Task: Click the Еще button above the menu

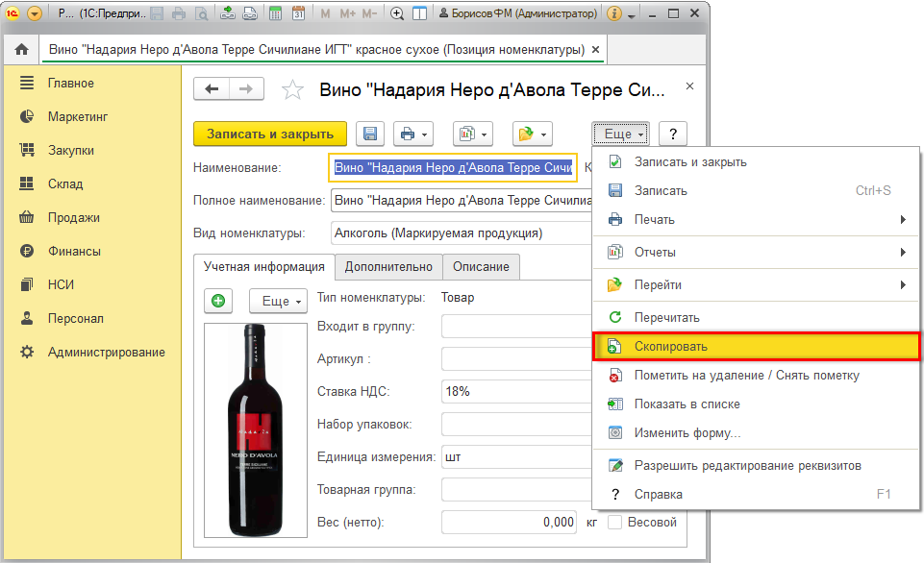Action: 621,134
